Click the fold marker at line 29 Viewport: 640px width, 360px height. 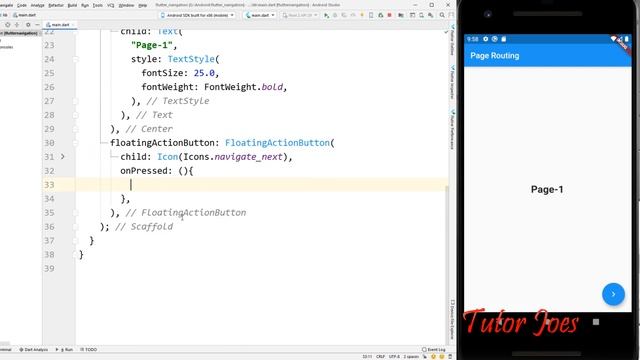click(76, 129)
